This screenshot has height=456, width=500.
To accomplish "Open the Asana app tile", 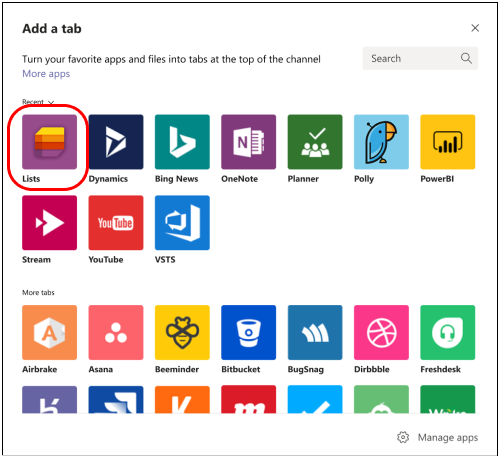I will coord(116,332).
